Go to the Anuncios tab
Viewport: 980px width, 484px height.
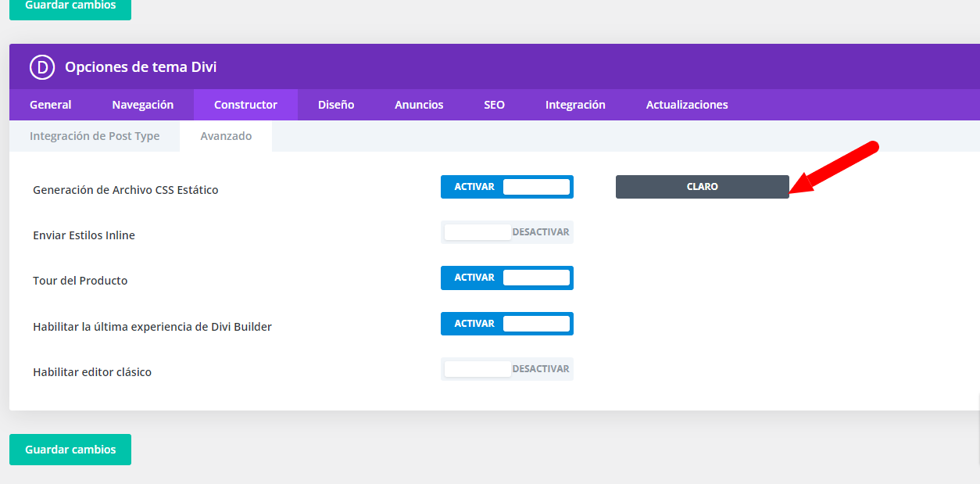[419, 105]
